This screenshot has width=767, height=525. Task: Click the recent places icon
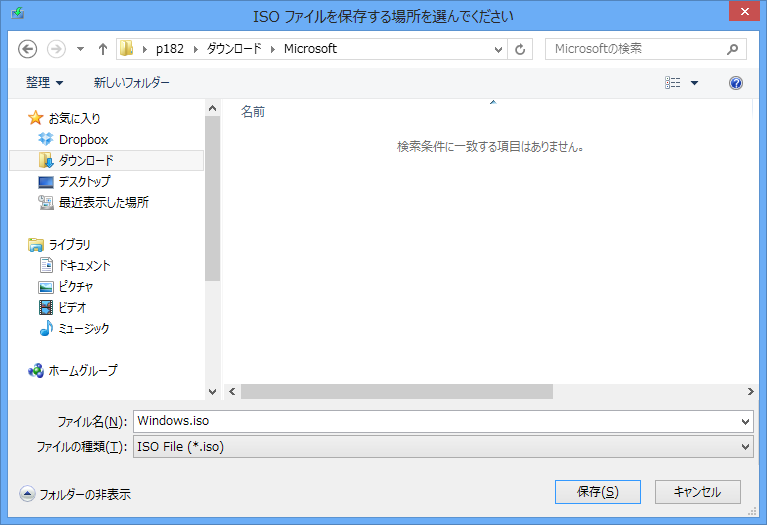[45, 203]
